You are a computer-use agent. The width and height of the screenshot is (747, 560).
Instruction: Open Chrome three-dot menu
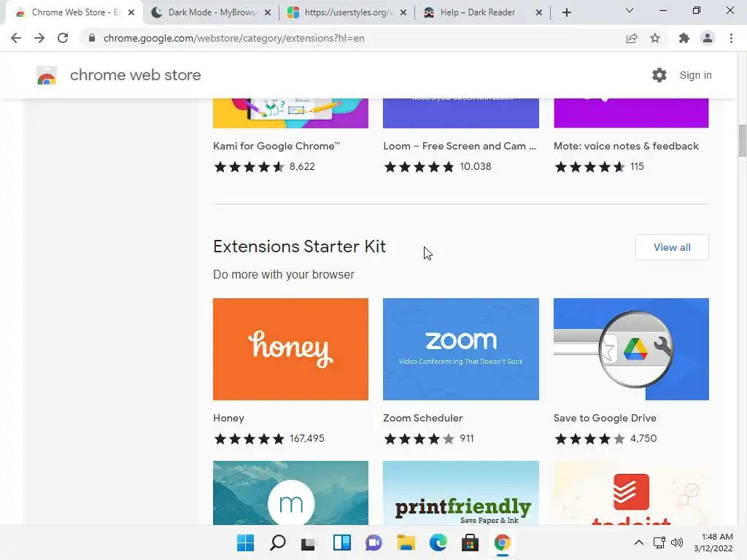click(731, 38)
